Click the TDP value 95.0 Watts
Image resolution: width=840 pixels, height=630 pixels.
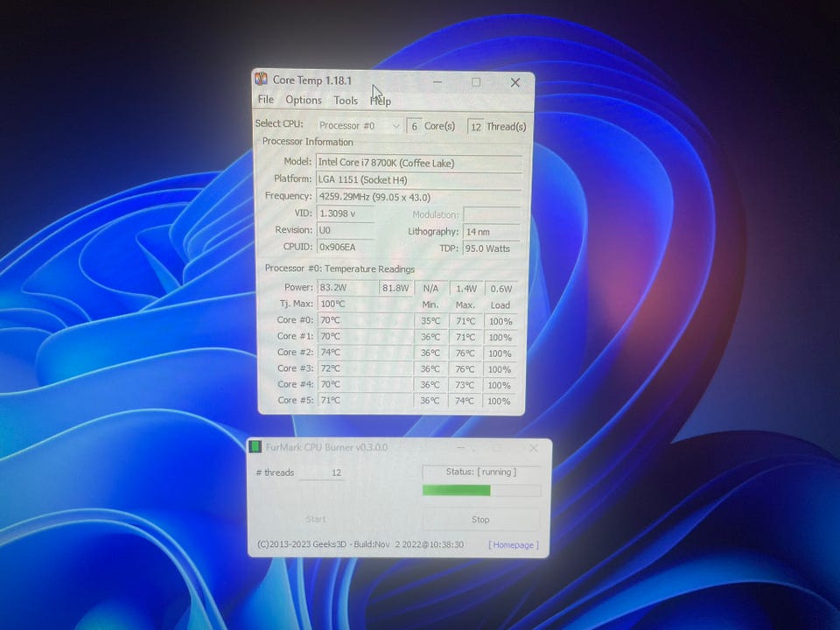click(x=492, y=248)
